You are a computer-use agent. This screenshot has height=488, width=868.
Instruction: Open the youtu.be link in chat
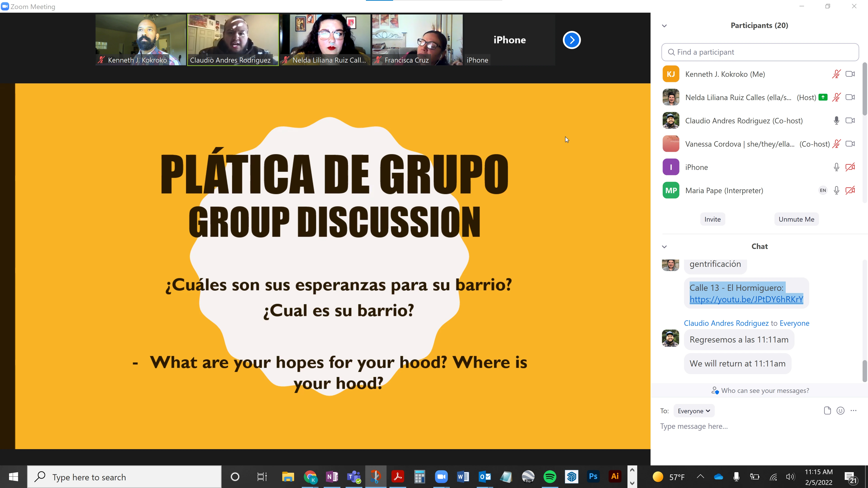(746, 299)
